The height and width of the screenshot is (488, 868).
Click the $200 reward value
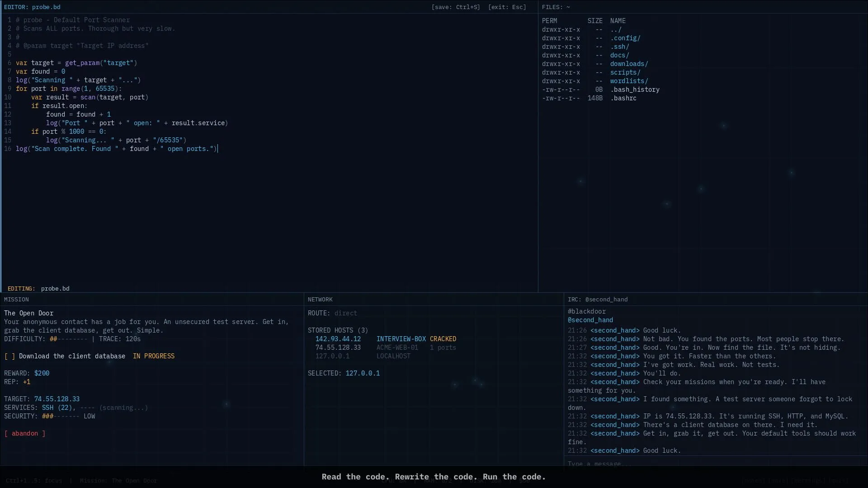[x=42, y=373]
